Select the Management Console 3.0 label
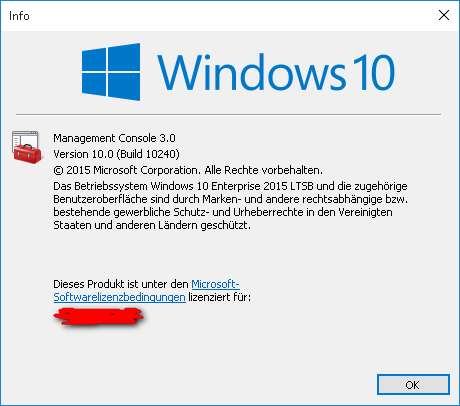 [x=114, y=138]
